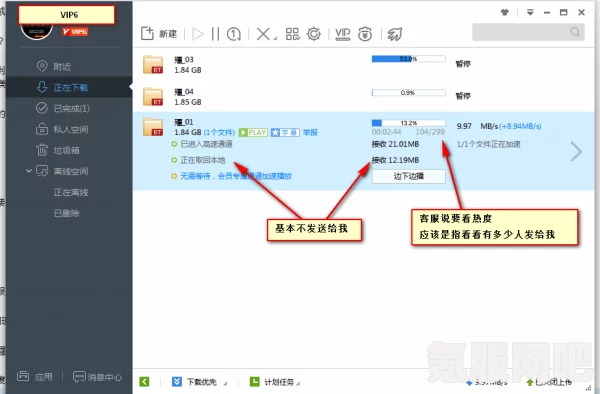The image size is (600, 394).
Task: Select the _03 task name 1.84 GB
Action: (x=188, y=65)
